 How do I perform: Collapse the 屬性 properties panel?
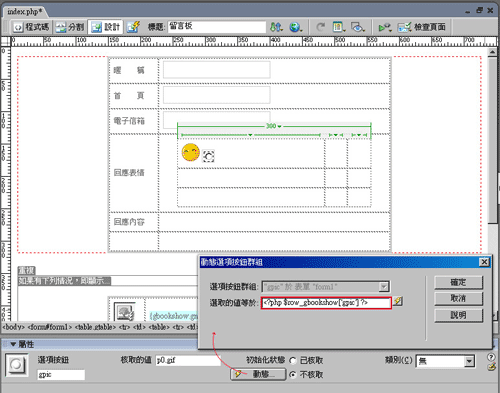point(13,344)
